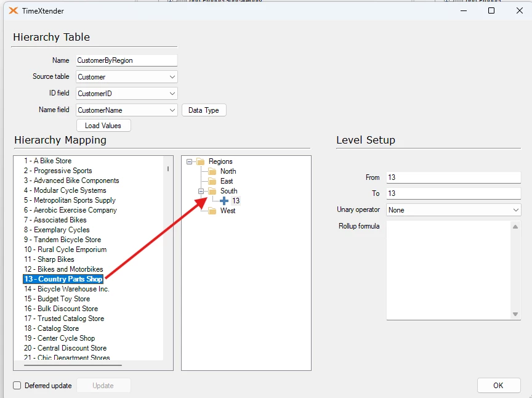This screenshot has width=532, height=398.
Task: Select the East region node
Action: point(227,181)
